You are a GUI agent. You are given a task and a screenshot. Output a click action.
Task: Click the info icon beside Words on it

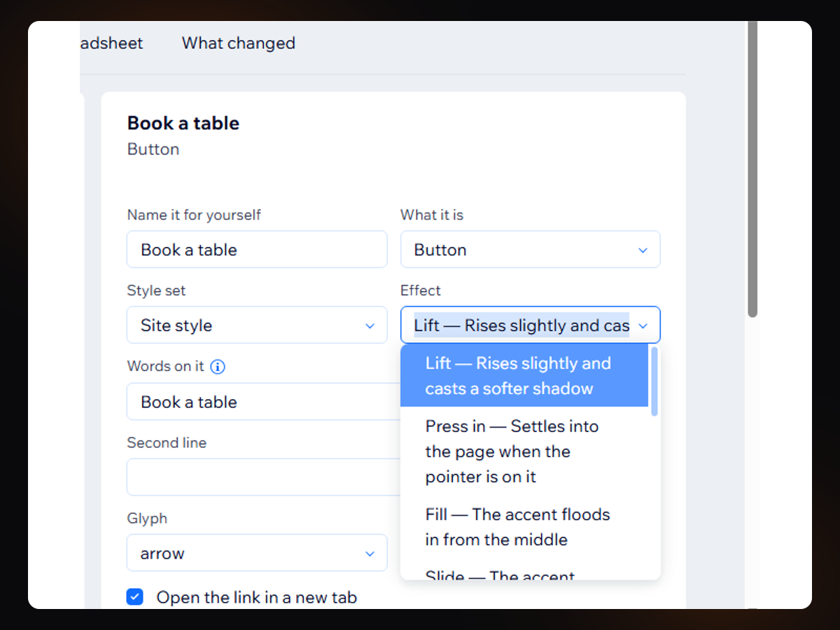pos(218,367)
